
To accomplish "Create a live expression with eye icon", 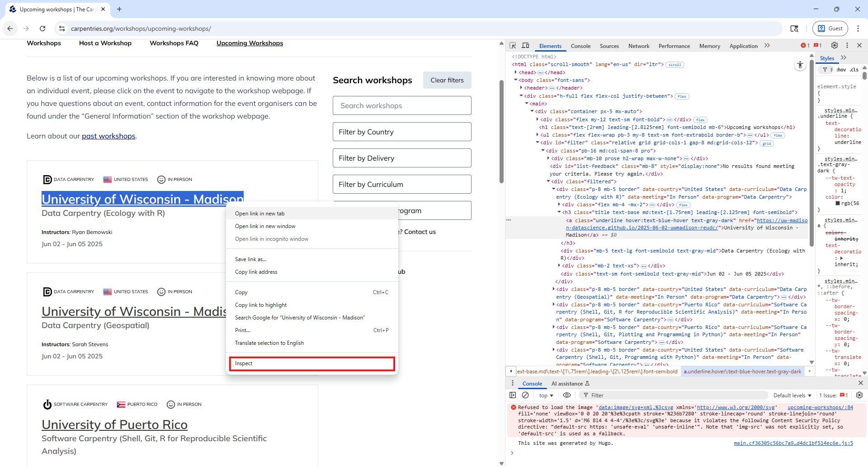I will 567,395.
